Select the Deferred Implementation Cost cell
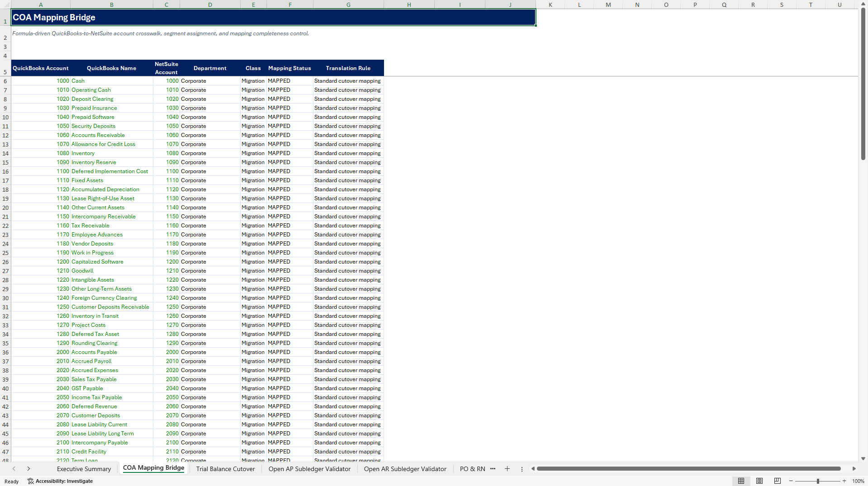 (111, 171)
